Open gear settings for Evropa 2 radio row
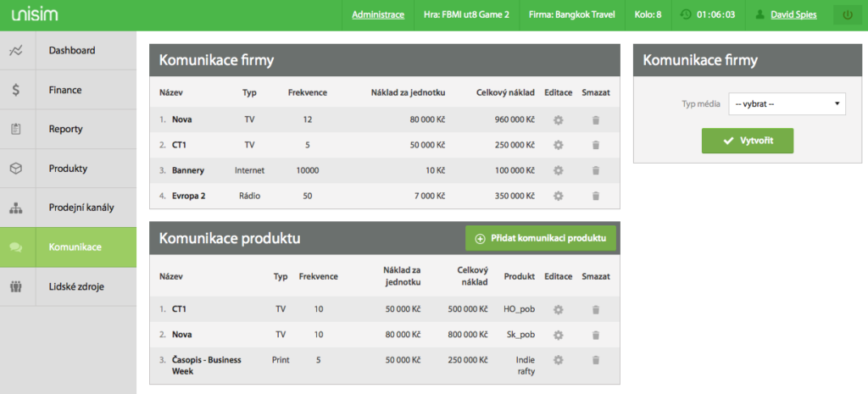The width and height of the screenshot is (868, 394). [x=558, y=197]
